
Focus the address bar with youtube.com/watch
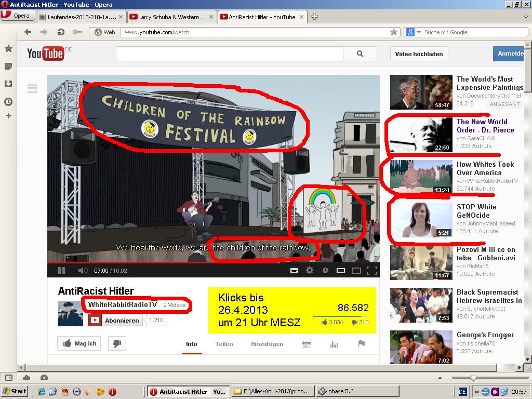pos(255,32)
